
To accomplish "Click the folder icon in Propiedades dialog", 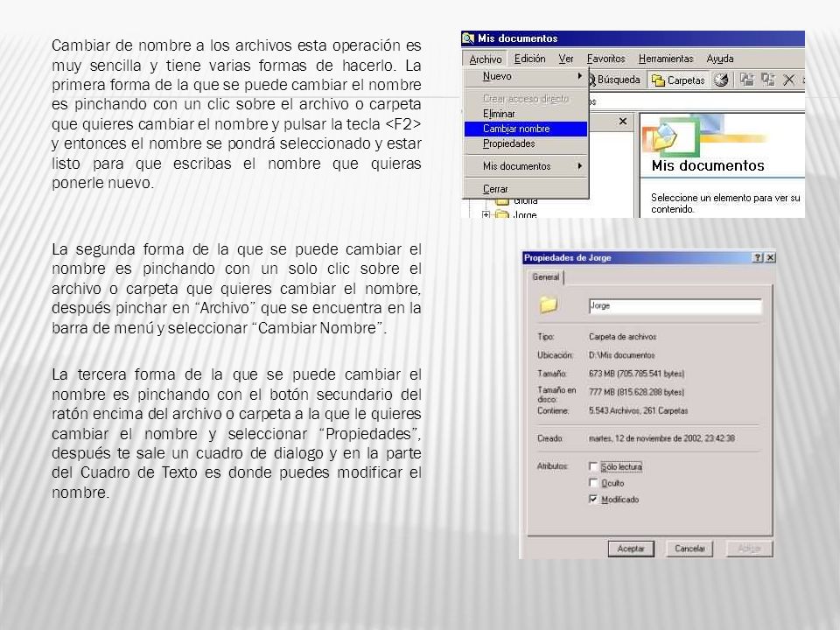I will point(548,304).
